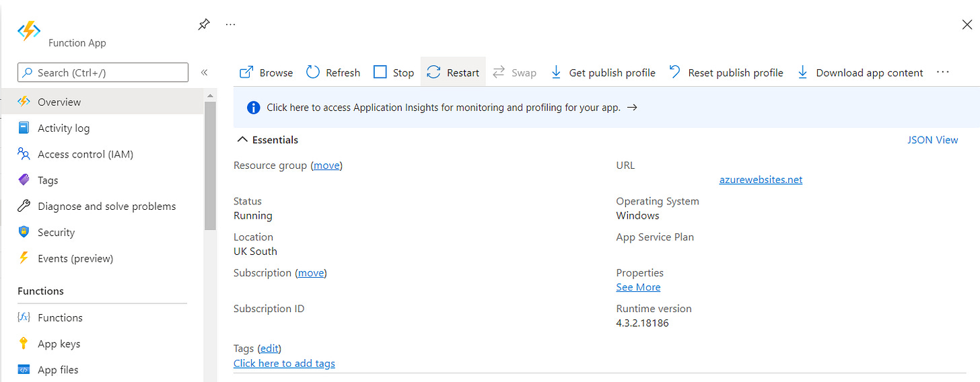Viewport: 980px width, 382px height.
Task: Open Access control (IAM) page
Action: point(102,154)
